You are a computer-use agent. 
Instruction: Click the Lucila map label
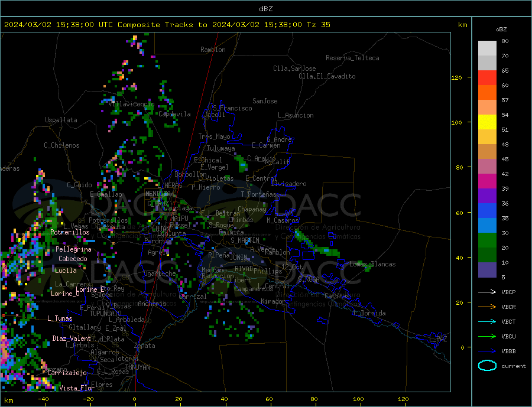click(x=66, y=271)
